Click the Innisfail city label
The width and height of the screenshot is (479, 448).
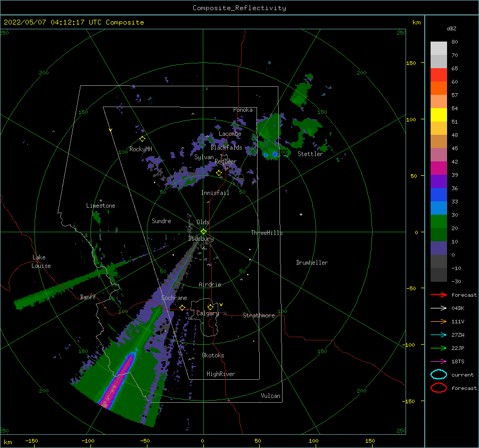[215, 193]
